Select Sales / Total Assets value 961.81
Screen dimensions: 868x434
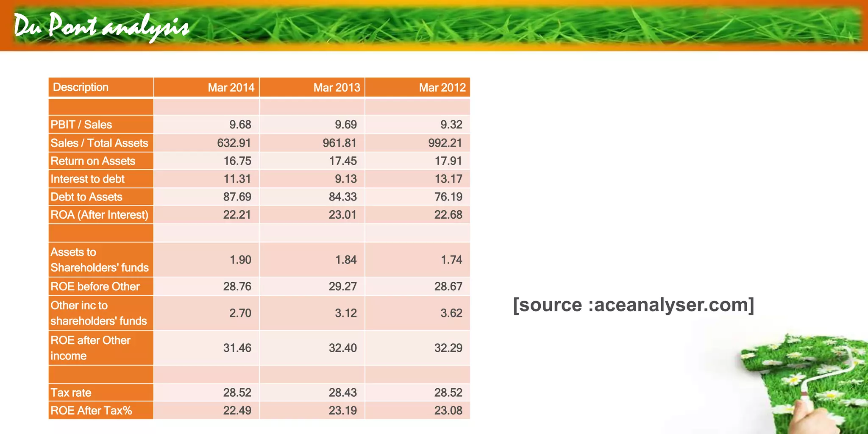click(x=339, y=143)
